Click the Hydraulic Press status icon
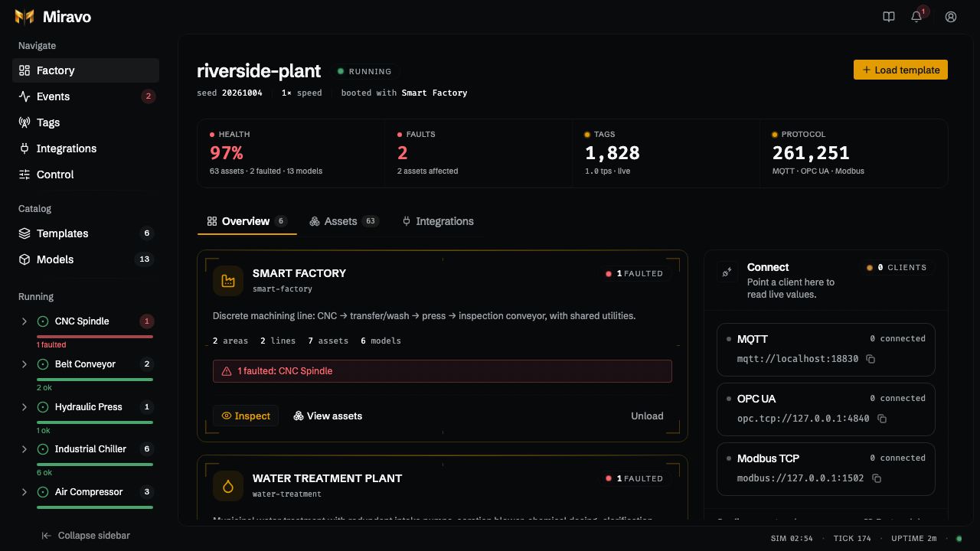980x551 pixels. pyautogui.click(x=43, y=407)
